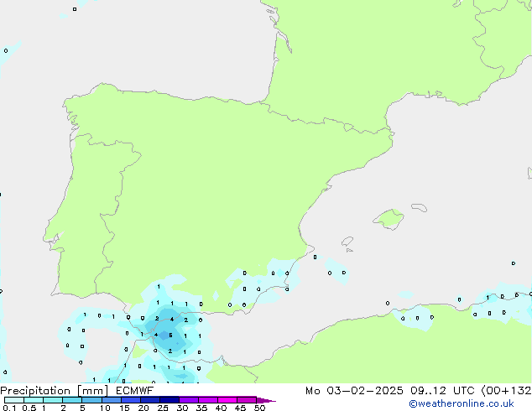Click the blue 10 mm legend swatch
This screenshot has height=411, width=532.
pos(111,400)
